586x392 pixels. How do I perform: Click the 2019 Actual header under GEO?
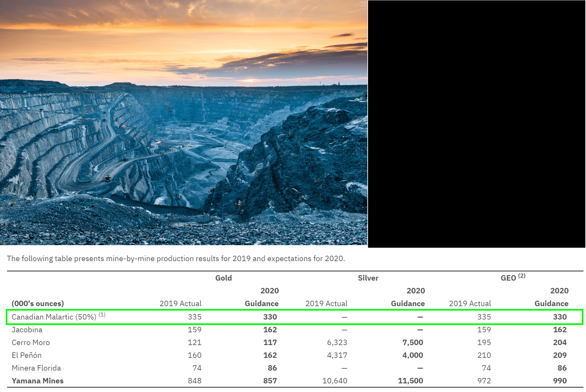coord(470,304)
